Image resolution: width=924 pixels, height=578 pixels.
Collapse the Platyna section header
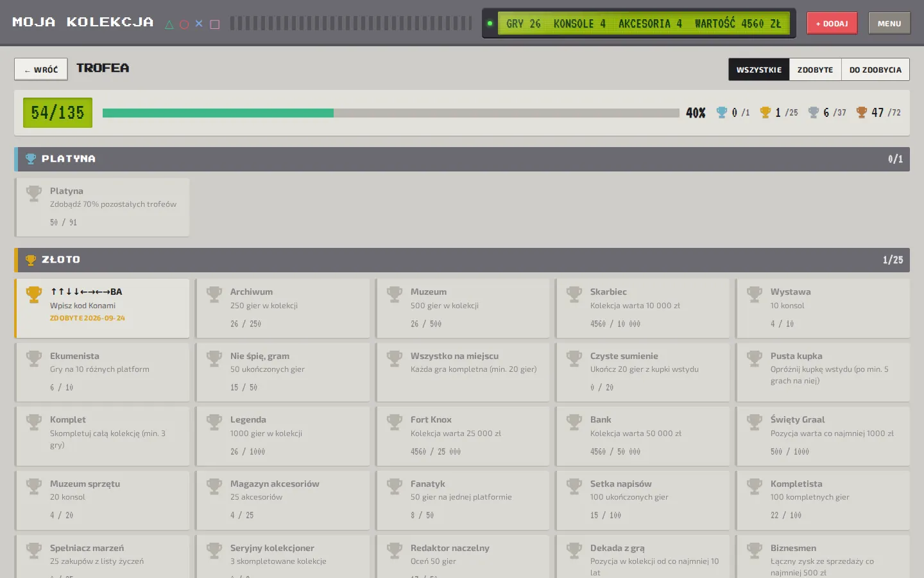[x=462, y=159]
